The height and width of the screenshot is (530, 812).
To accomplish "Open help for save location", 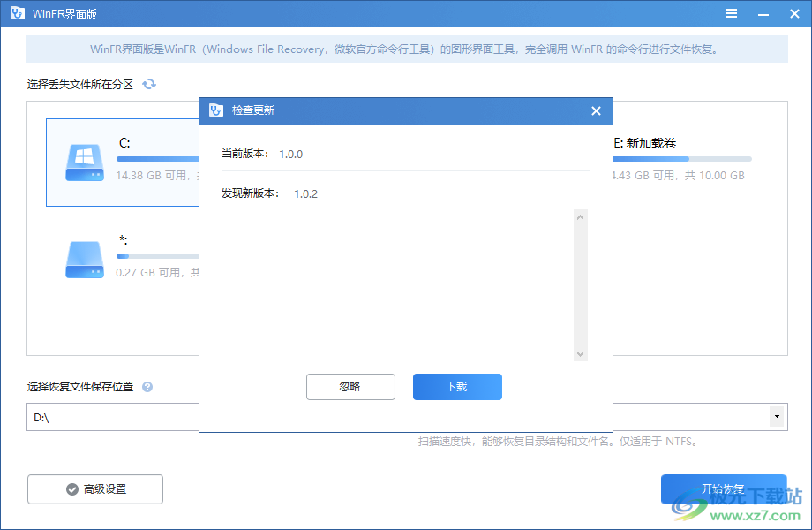I will (147, 387).
